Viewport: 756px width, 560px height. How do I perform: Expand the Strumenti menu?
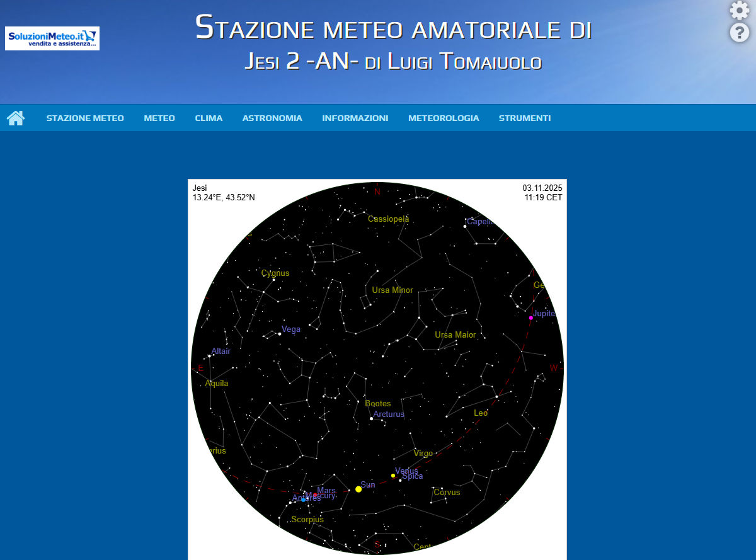525,118
